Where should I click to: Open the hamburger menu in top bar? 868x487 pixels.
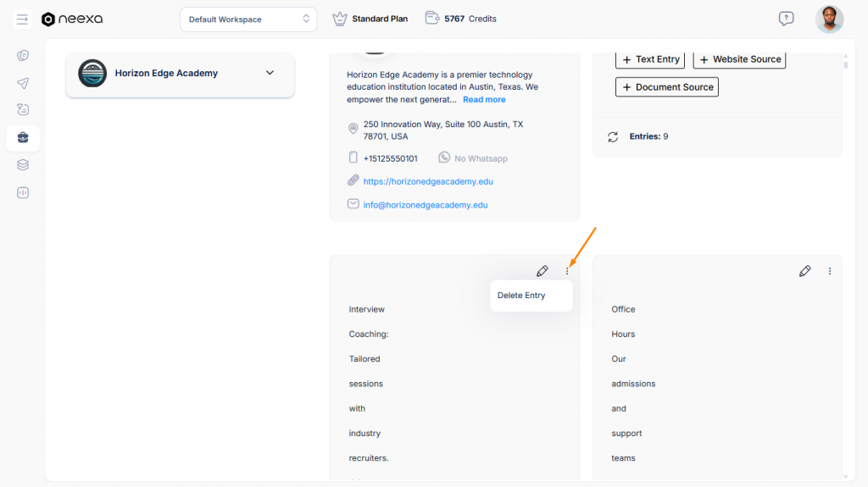click(22, 19)
